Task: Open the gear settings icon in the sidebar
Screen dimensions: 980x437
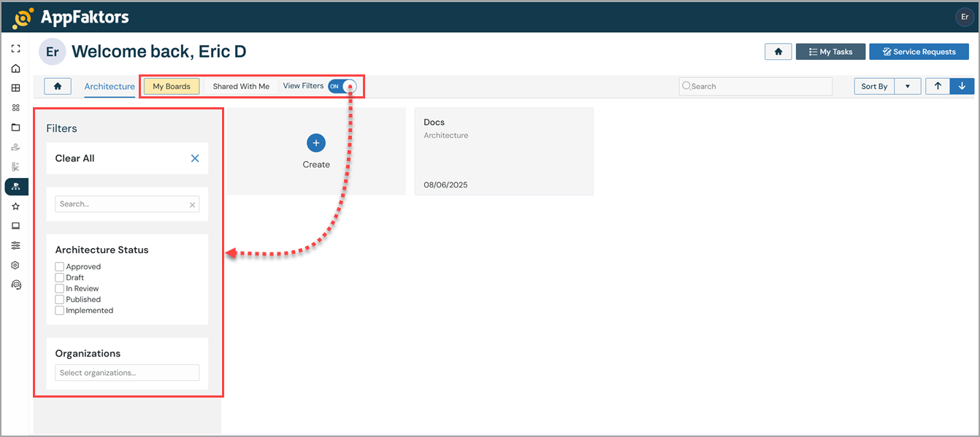Action: coord(15,266)
